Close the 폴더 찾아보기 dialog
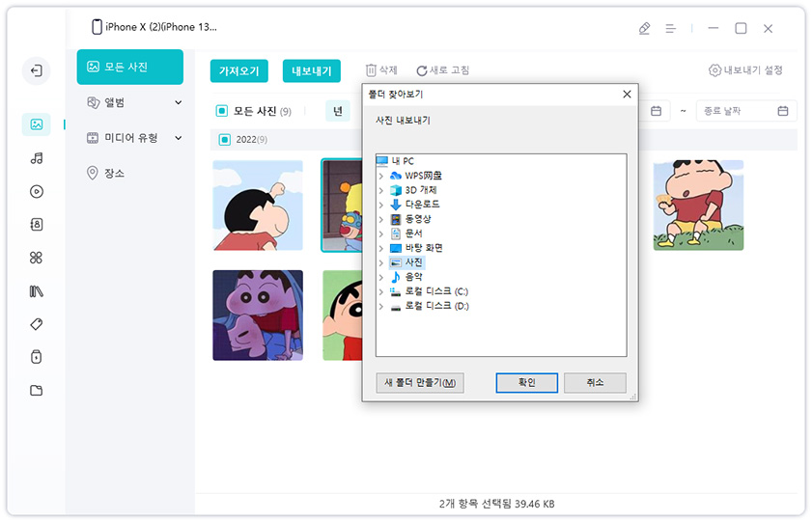This screenshot has height=522, width=812. coord(627,95)
